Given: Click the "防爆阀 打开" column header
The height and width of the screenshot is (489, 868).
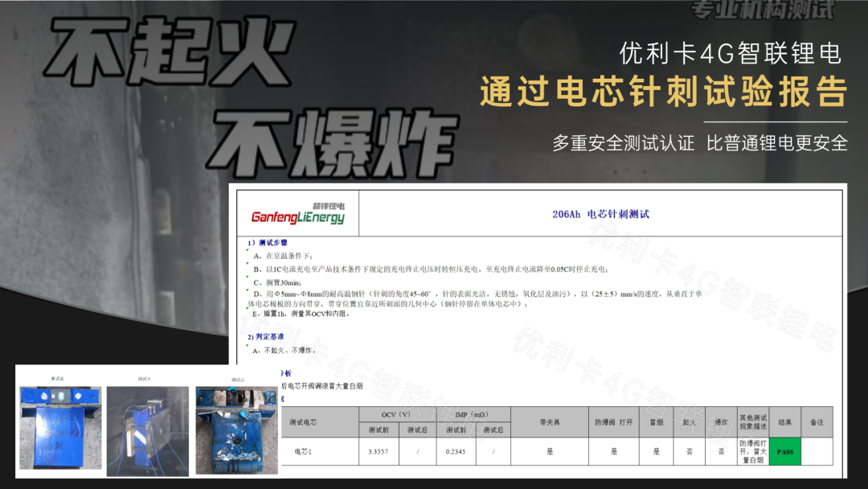Looking at the screenshot, I should (614, 422).
